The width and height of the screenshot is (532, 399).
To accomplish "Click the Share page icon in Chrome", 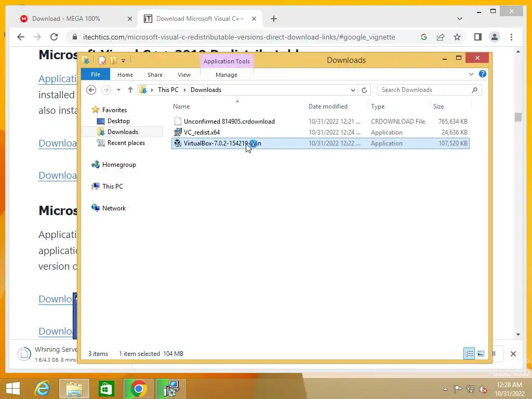I will click(x=441, y=37).
